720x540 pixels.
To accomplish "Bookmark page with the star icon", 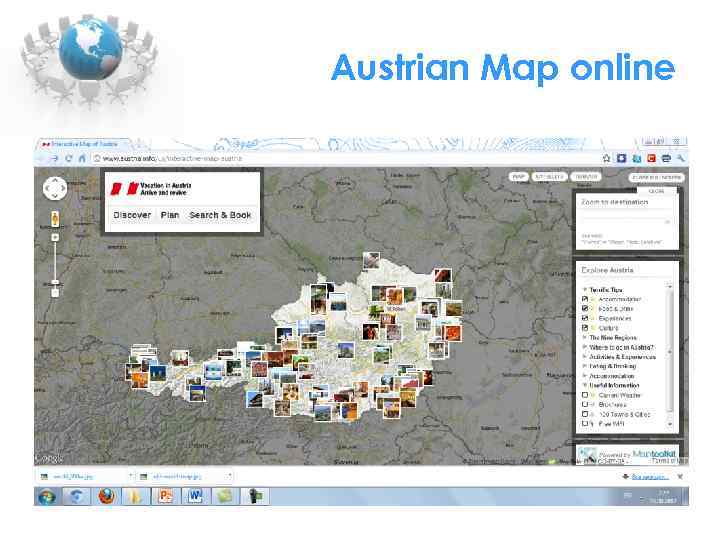I will 606,158.
